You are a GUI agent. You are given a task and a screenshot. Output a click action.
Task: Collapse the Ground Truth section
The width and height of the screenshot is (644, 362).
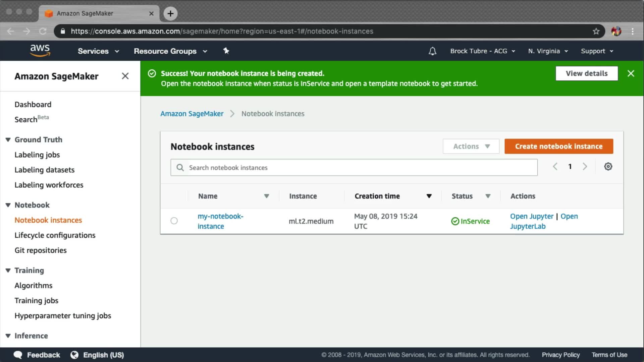pyautogui.click(x=8, y=140)
